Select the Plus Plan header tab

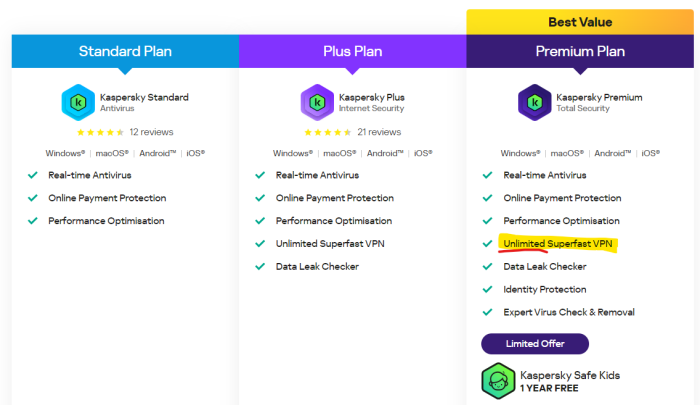click(352, 51)
